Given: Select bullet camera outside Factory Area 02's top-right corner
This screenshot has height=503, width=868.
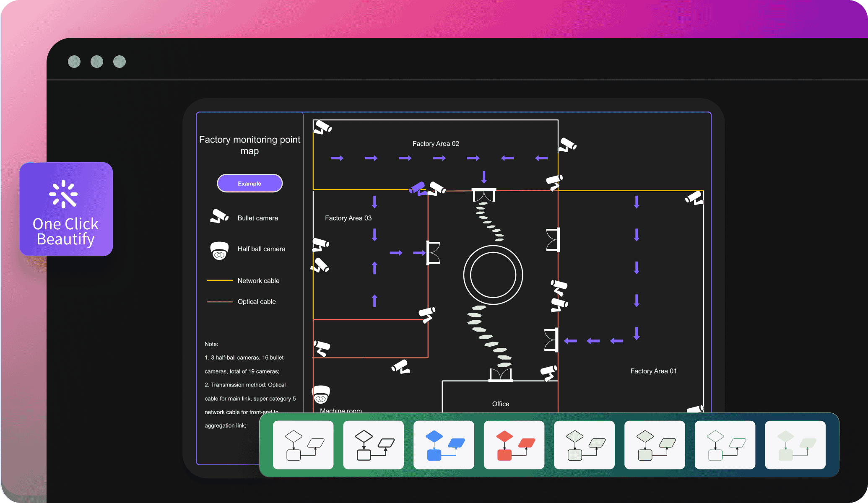Looking at the screenshot, I should point(568,145).
